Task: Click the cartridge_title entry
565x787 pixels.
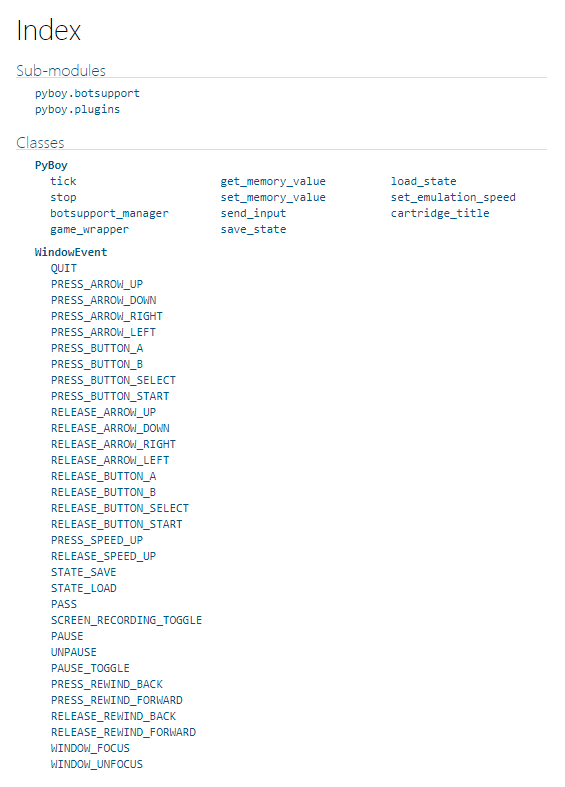Action: coord(440,213)
